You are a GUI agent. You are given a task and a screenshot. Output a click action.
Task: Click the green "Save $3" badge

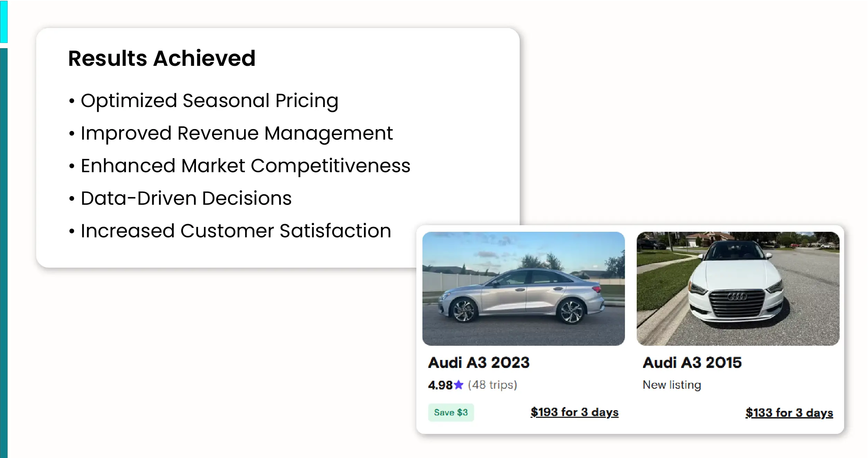click(451, 413)
